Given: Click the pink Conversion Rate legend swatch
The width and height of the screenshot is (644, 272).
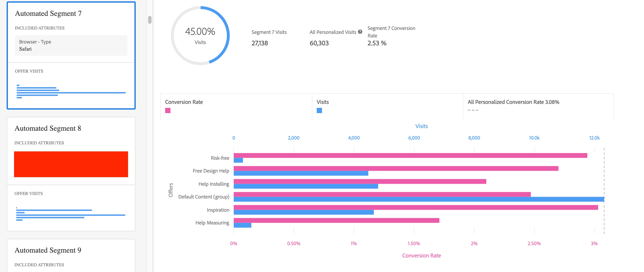Looking at the screenshot, I should (x=168, y=110).
